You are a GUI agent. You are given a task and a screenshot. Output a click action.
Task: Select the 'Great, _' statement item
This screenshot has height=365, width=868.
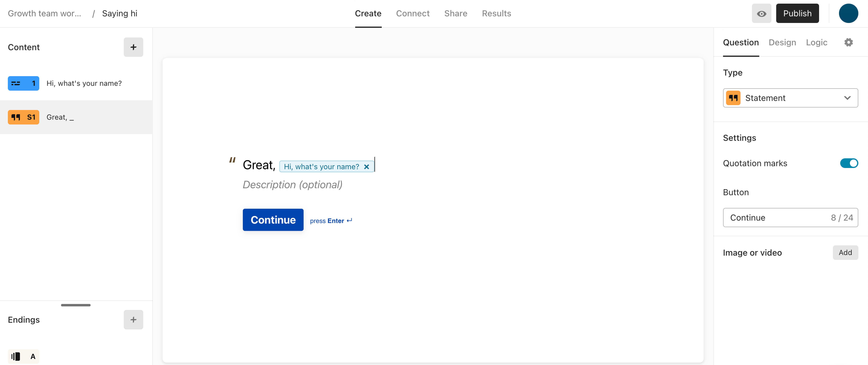click(x=76, y=117)
